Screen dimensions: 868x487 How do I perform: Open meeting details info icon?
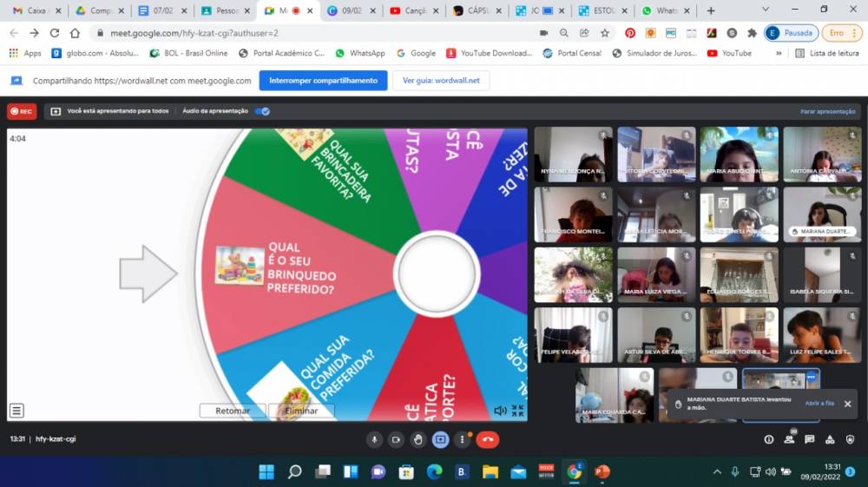(x=769, y=439)
